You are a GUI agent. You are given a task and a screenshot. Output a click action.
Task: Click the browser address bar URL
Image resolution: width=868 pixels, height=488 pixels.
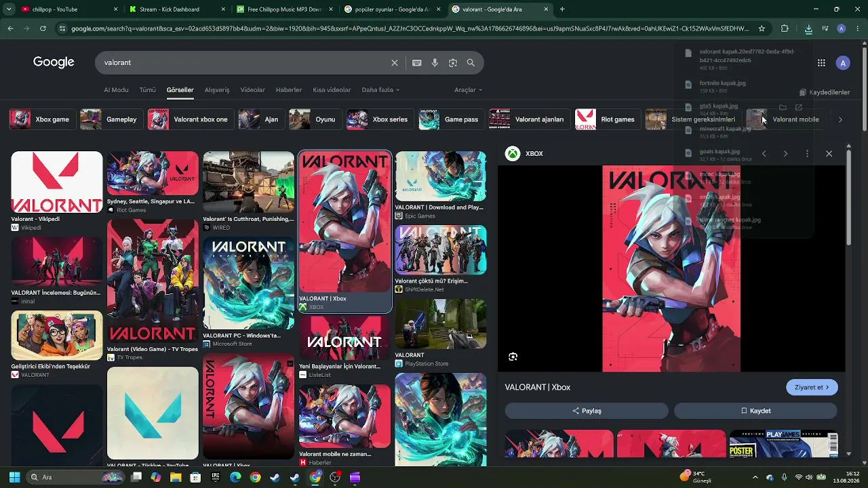click(410, 28)
